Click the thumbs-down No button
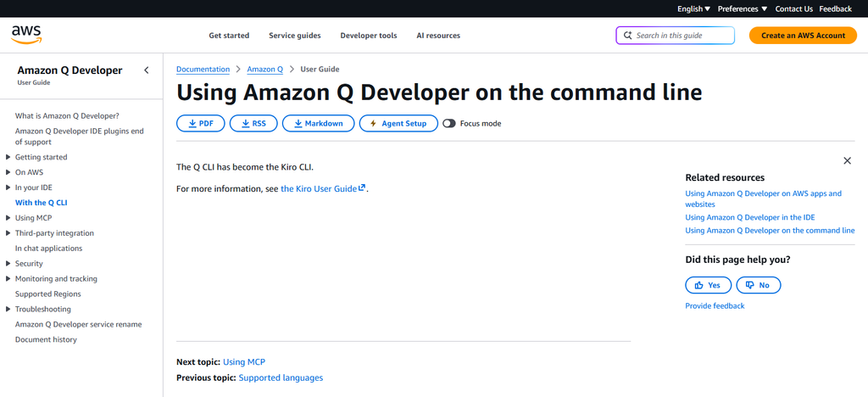The image size is (868, 397). [x=759, y=285]
